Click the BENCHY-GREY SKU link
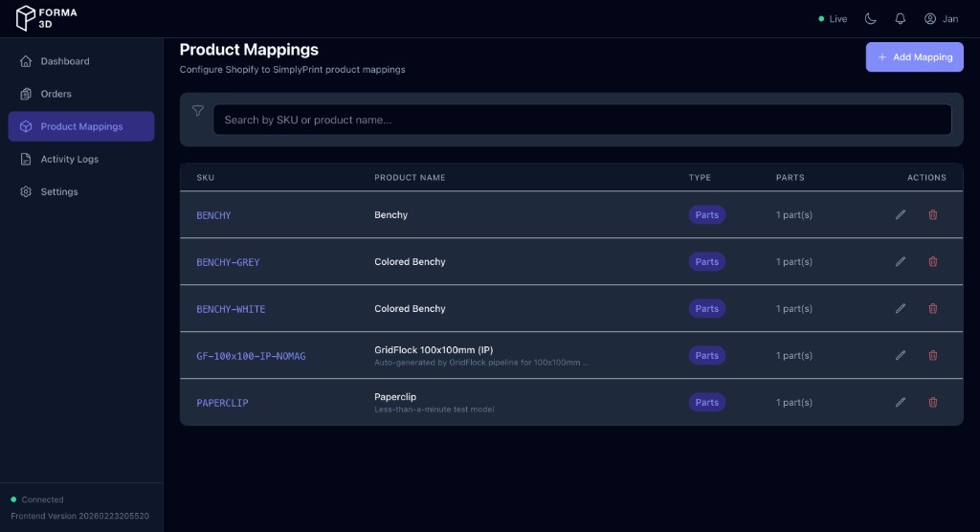The image size is (980, 532). [x=228, y=262]
